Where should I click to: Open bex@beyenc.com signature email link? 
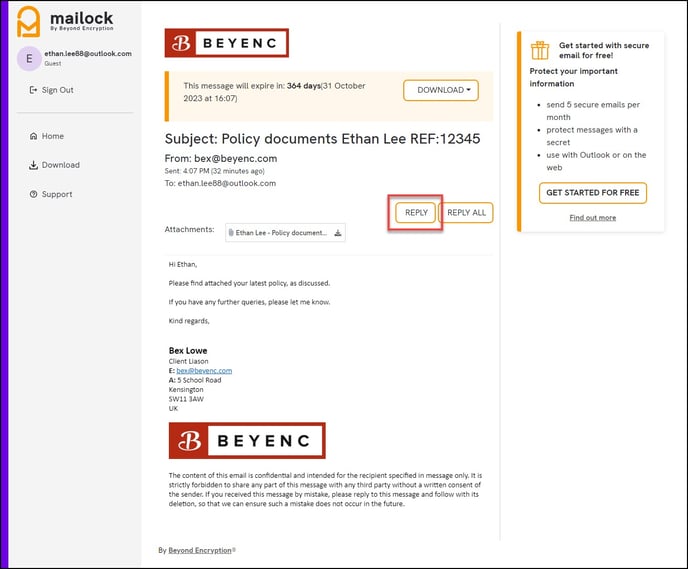[x=204, y=371]
